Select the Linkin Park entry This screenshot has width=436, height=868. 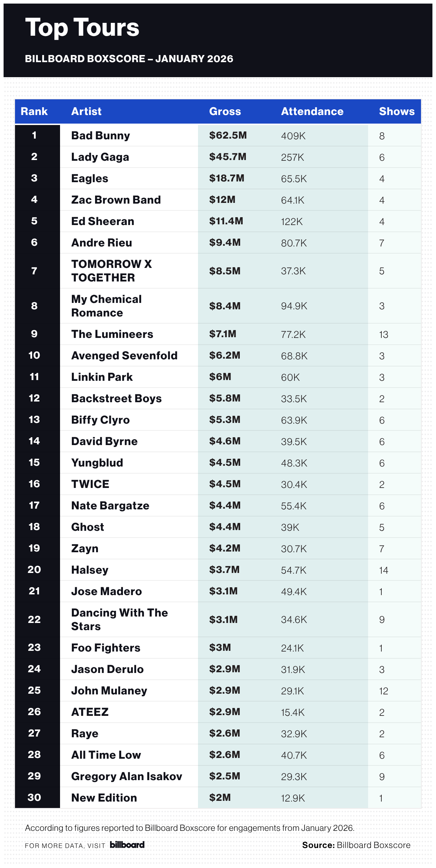tap(102, 377)
